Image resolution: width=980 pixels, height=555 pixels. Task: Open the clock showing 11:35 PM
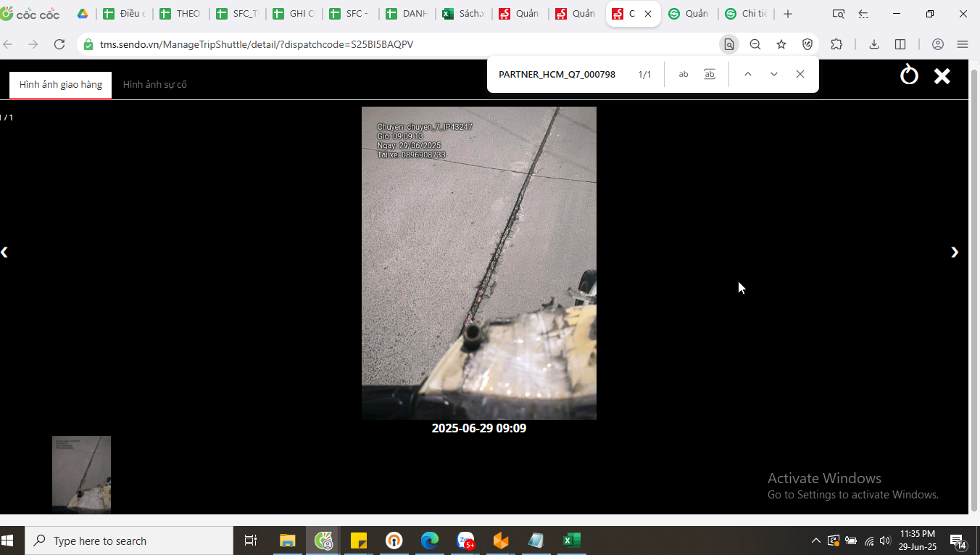coord(918,540)
